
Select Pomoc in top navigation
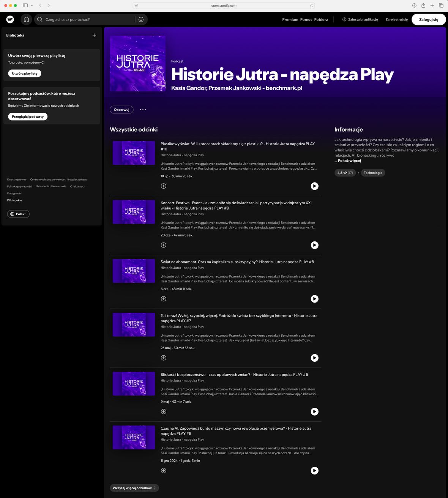click(306, 19)
